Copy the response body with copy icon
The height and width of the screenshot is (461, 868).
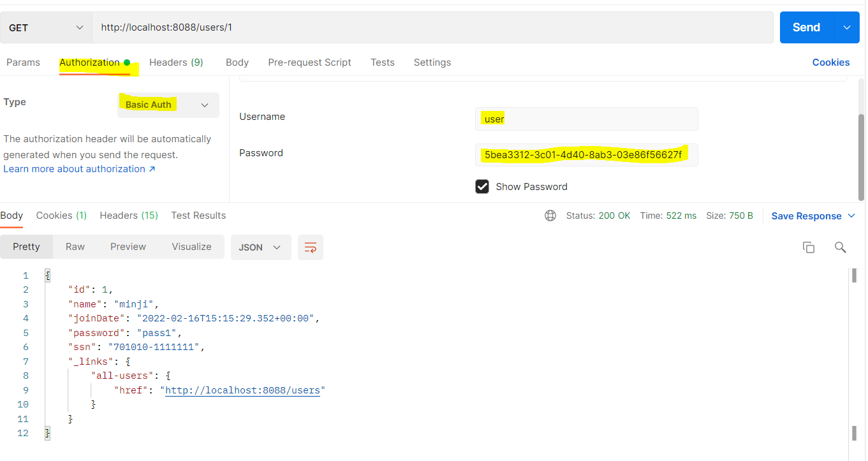pos(809,247)
